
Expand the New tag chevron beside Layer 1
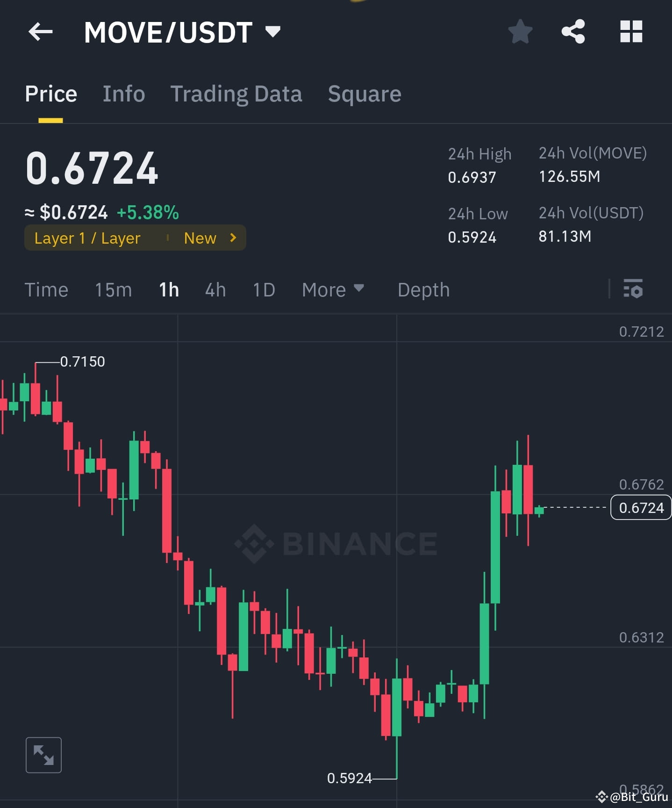pyautogui.click(x=232, y=238)
